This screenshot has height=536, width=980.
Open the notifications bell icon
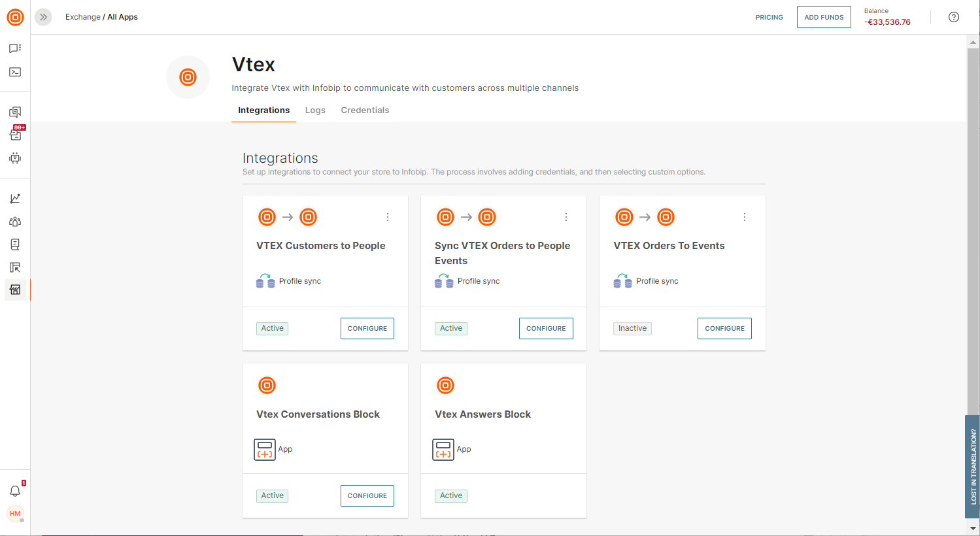click(15, 491)
